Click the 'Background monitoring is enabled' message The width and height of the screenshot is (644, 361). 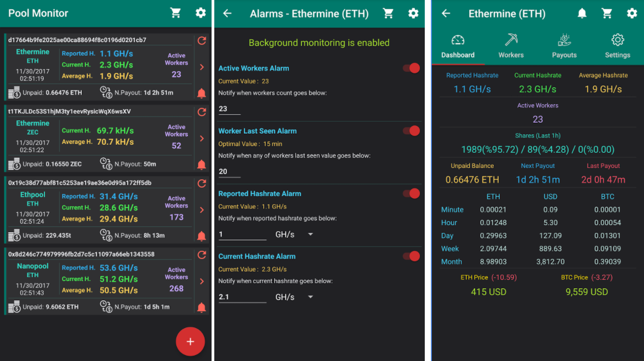point(319,43)
